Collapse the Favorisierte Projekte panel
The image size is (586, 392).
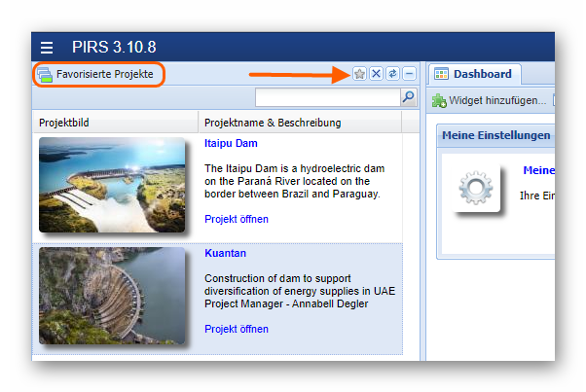pos(409,74)
